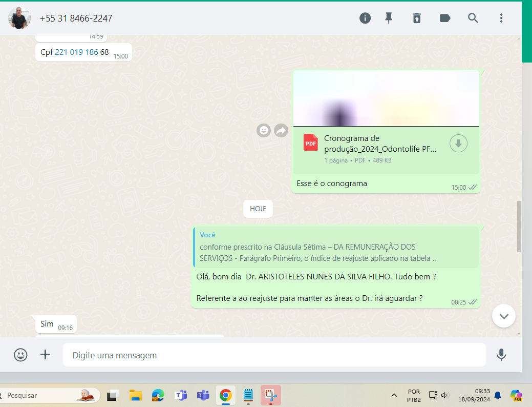Screen dimensions: 532x407
Task: Click the CPF number link 221 019 186
Action: point(77,52)
